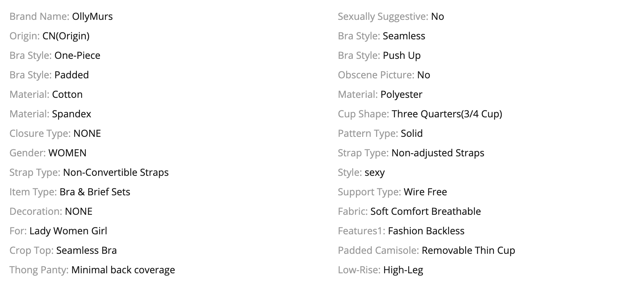Viewport: 644px width, 290px height.
Task: Click the High-Leg value text
Action: coord(403,270)
